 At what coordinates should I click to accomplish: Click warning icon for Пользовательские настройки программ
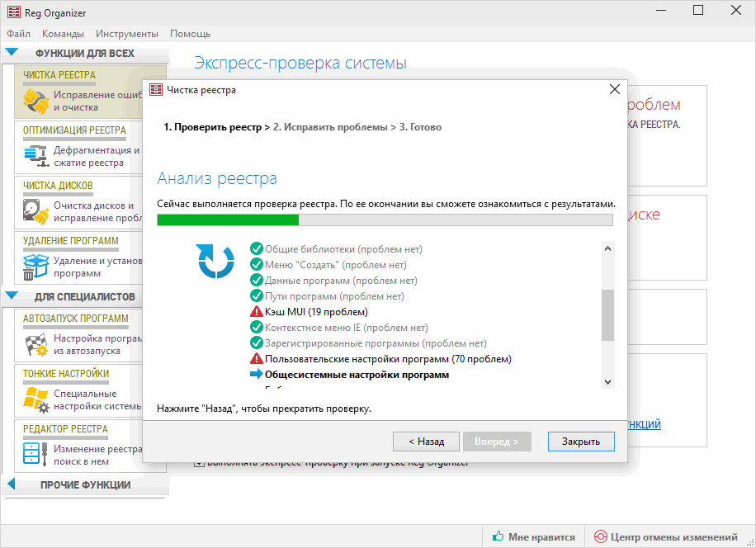257,358
